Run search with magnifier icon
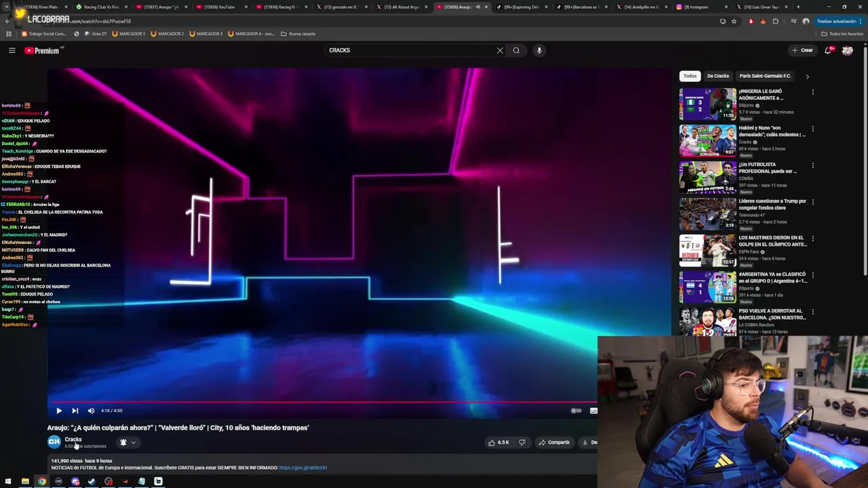This screenshot has width=868, height=488. click(x=516, y=50)
